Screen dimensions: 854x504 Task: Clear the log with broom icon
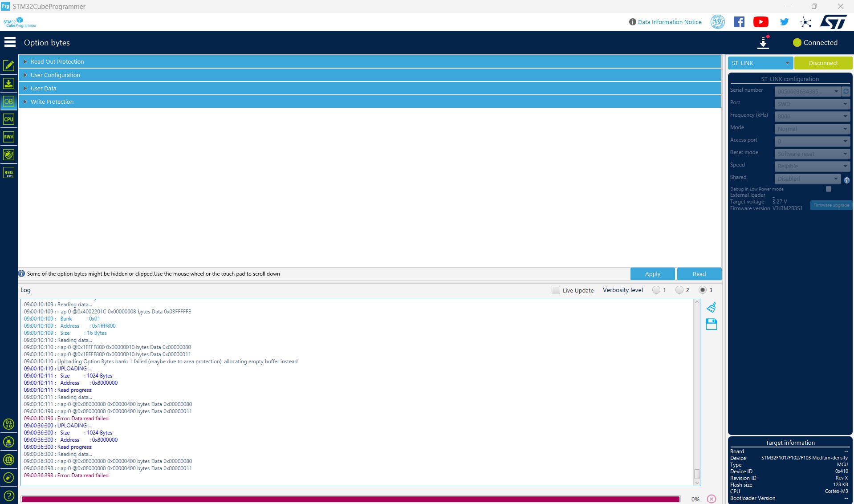pos(711,307)
